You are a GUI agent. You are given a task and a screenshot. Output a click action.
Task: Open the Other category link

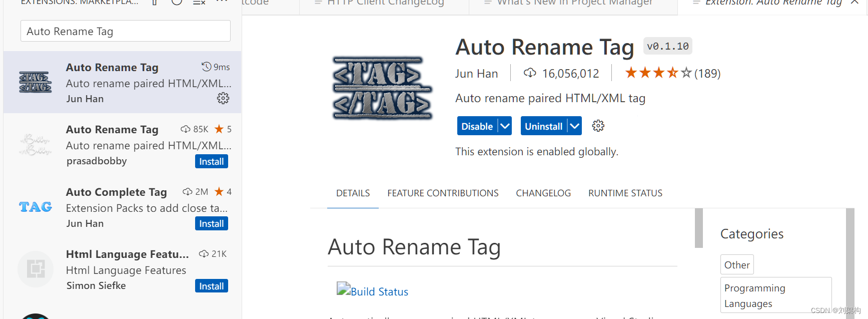(x=737, y=265)
